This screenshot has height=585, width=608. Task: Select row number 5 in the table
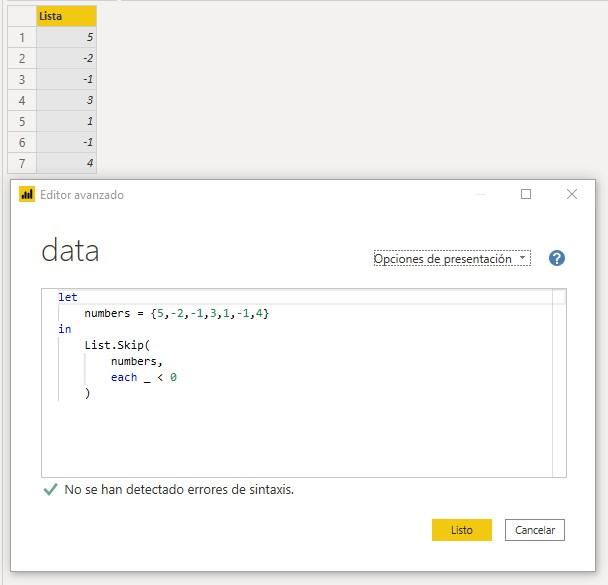tap(21, 121)
